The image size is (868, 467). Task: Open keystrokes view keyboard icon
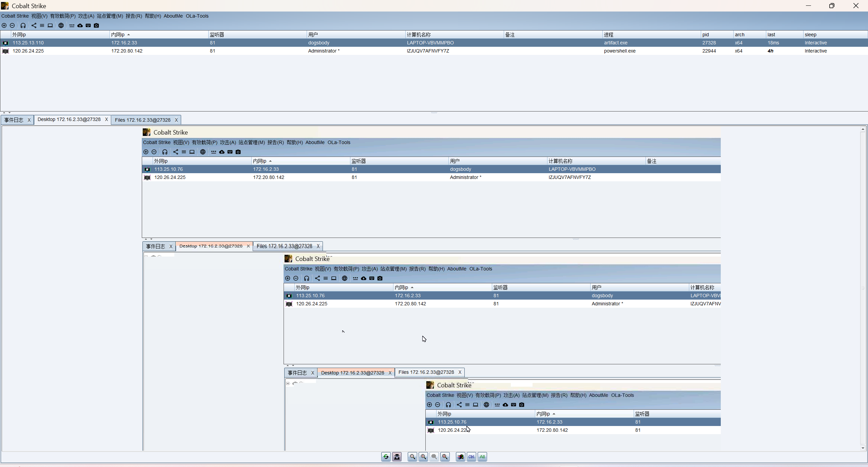point(88,25)
